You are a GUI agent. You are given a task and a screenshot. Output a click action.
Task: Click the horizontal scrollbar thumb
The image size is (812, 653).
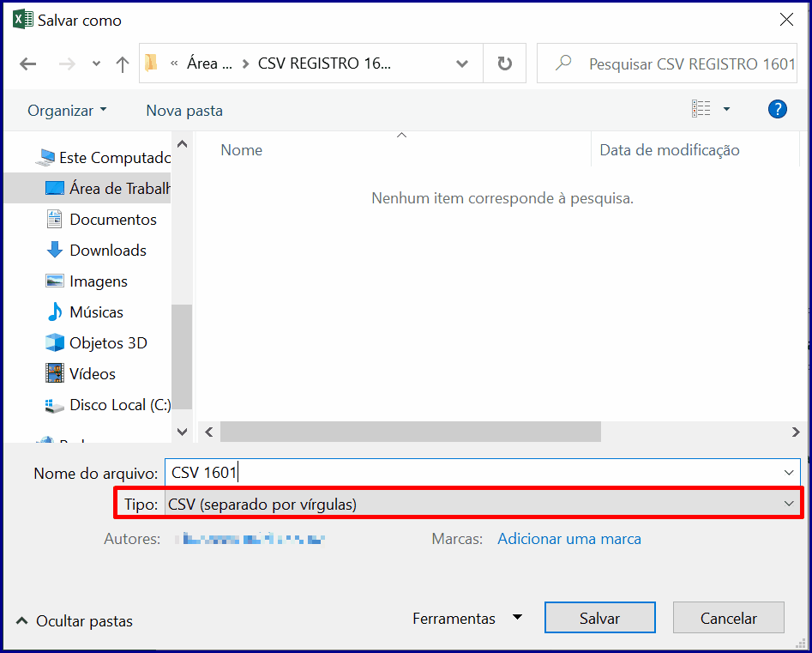pyautogui.click(x=410, y=432)
